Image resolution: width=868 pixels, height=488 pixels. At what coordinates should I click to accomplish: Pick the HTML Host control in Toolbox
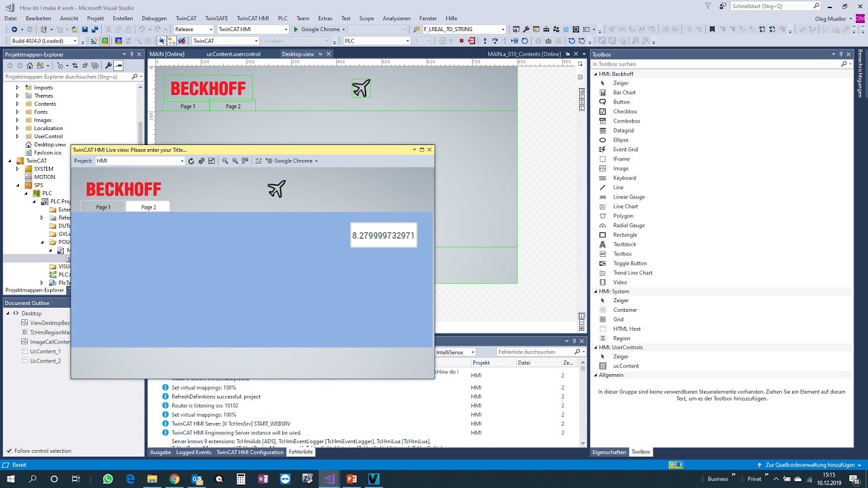[x=627, y=329]
